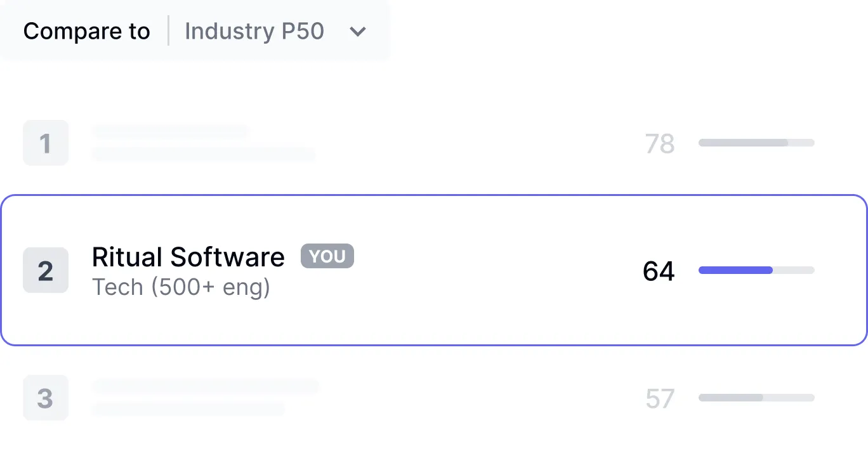The height and width of the screenshot is (449, 868).
Task: Click the score value 57
Action: pos(659,399)
